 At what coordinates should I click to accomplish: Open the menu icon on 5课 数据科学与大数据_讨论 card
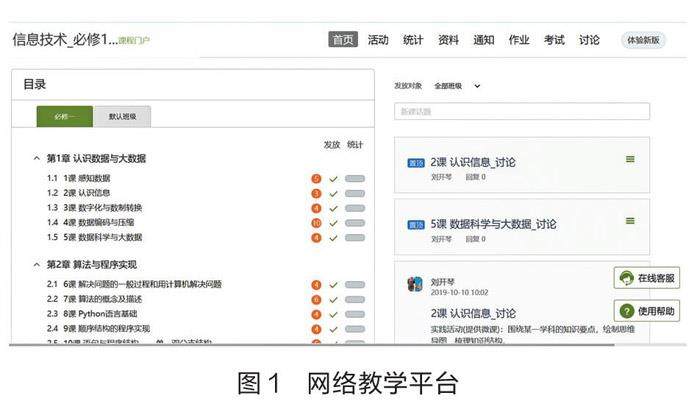point(630,221)
